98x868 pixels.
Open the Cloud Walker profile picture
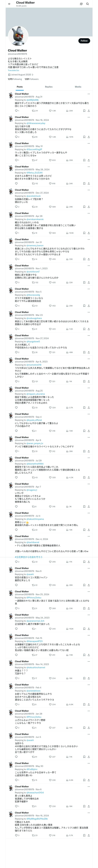coord(18,36)
